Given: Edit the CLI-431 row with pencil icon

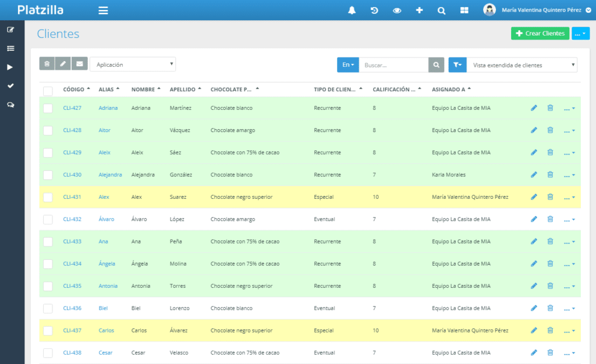Looking at the screenshot, I should click(534, 197).
